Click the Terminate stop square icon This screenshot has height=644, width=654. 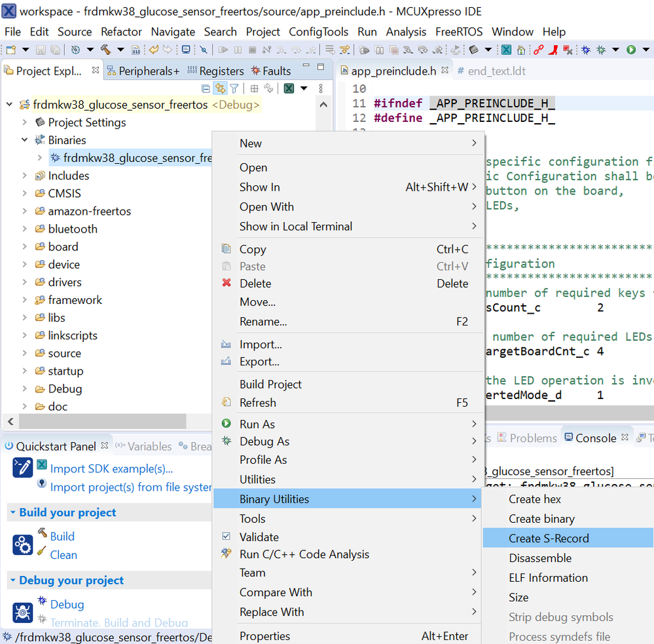tap(252, 50)
